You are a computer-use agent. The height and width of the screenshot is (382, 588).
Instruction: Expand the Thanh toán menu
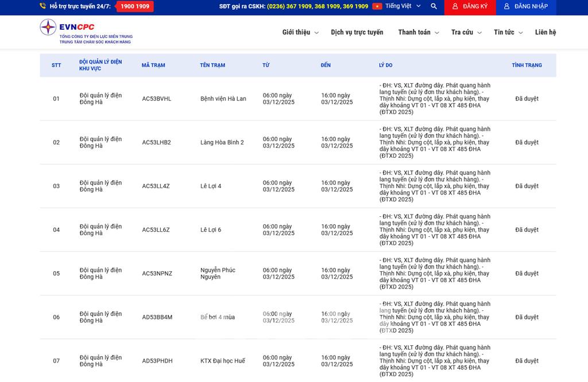(418, 32)
